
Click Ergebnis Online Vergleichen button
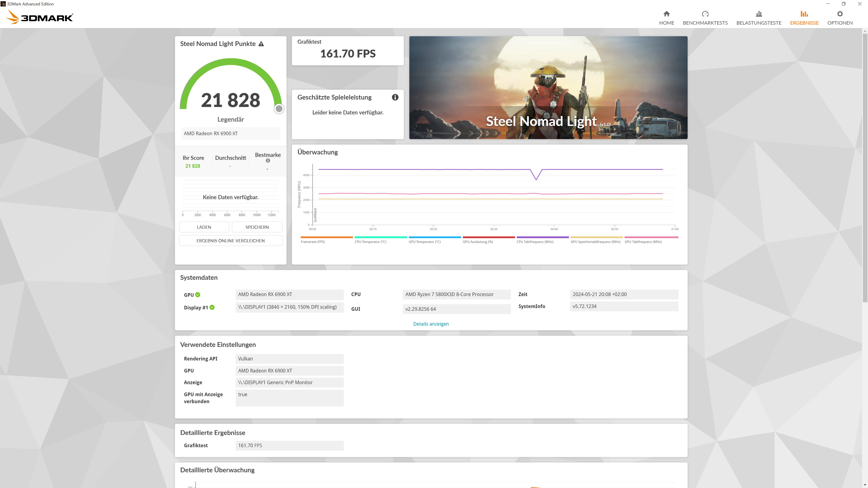pos(231,240)
